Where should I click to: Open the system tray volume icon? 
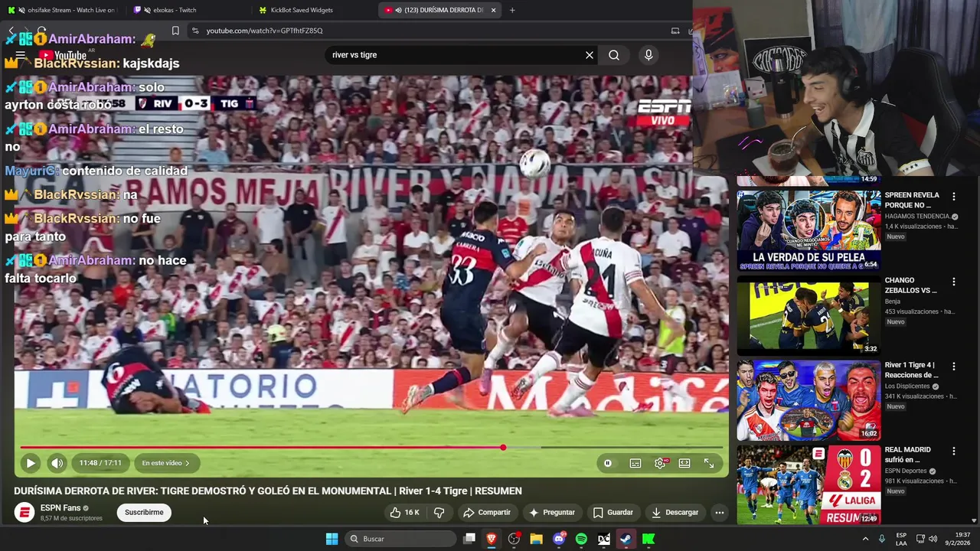pos(933,539)
